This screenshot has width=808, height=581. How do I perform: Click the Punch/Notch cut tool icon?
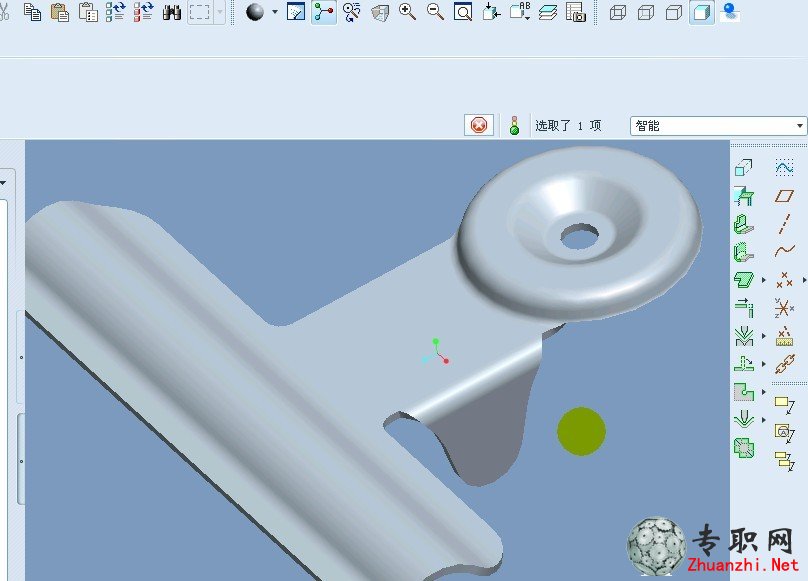[x=744, y=392]
